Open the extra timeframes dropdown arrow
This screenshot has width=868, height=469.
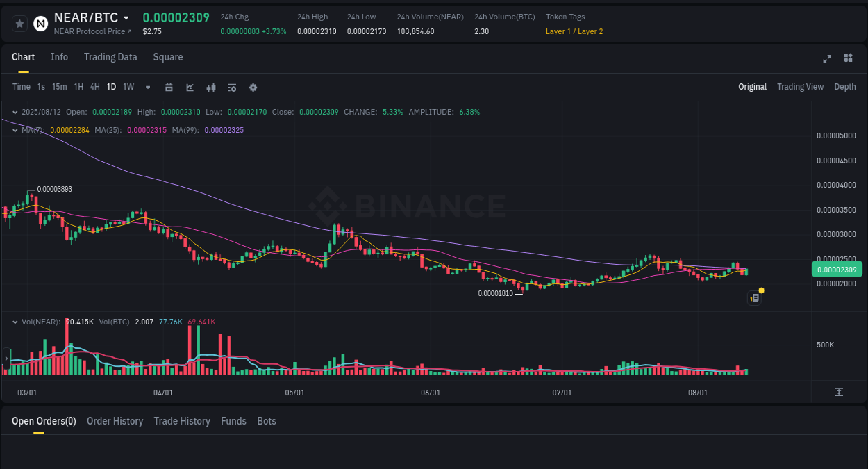147,87
